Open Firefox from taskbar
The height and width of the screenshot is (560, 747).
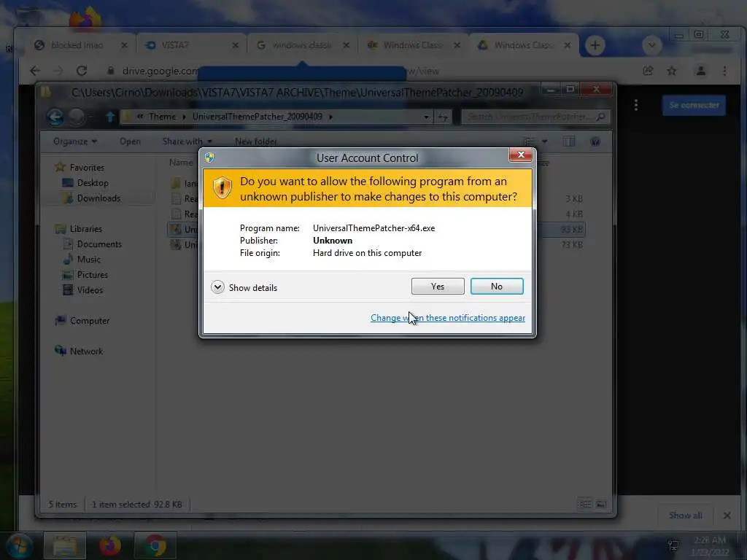click(110, 545)
